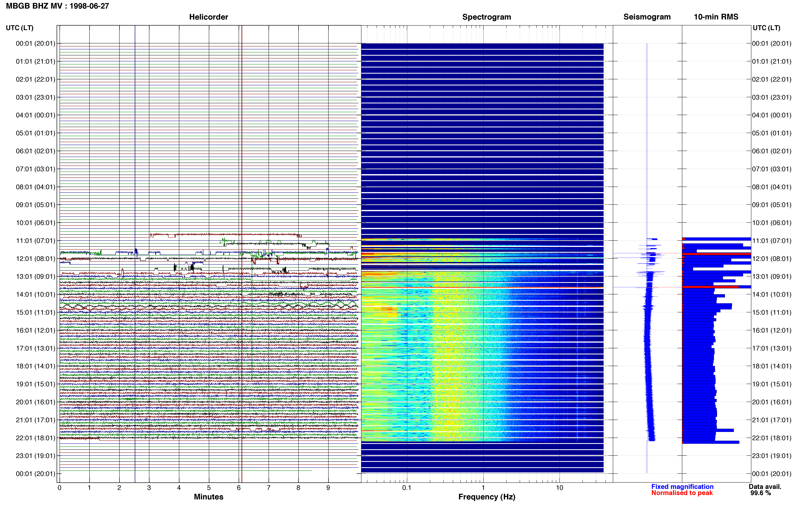812x508 pixels.
Task: Select the 'Helicorder' panel heading
Action: pos(209,17)
